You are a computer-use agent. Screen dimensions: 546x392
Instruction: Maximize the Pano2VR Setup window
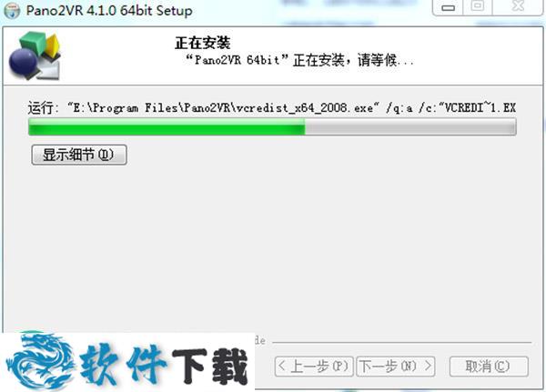coord(478,7)
